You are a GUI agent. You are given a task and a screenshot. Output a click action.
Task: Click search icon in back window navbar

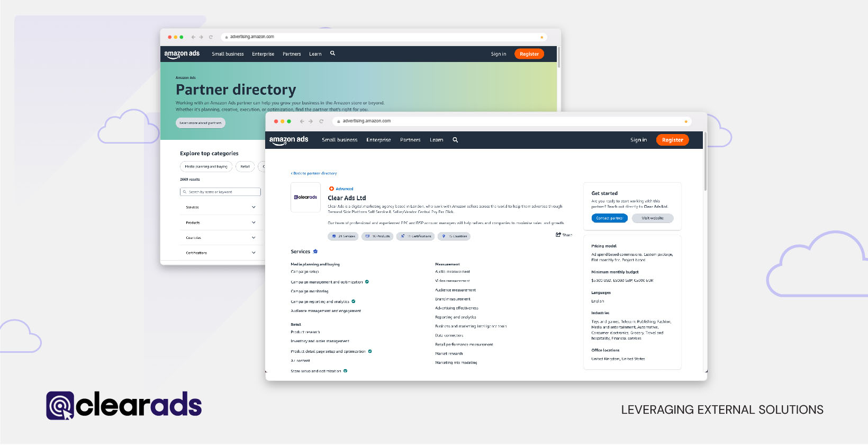coord(332,54)
